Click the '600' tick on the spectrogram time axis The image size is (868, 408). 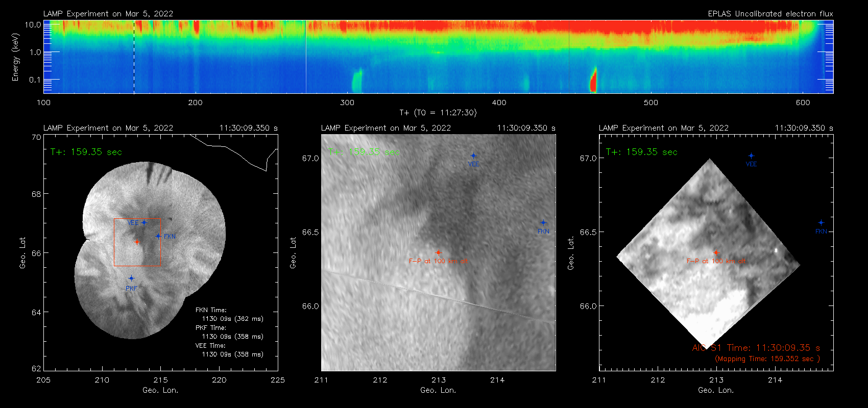tap(803, 103)
